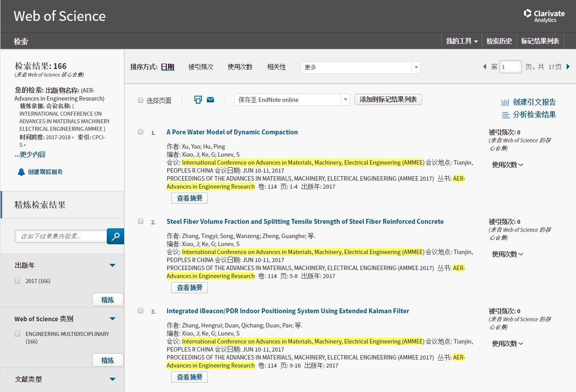This screenshot has width=576, height=392.
Task: Click the lines icon beside 分析检索结果
Action: [x=506, y=115]
